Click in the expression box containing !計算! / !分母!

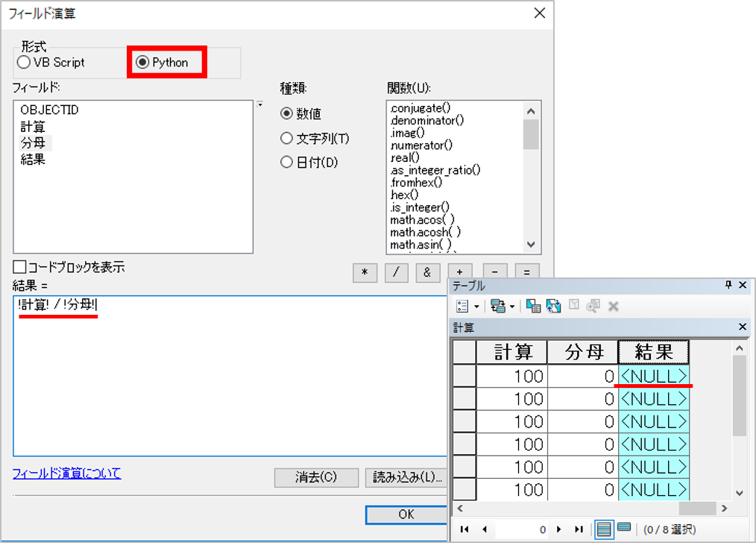click(x=230, y=376)
